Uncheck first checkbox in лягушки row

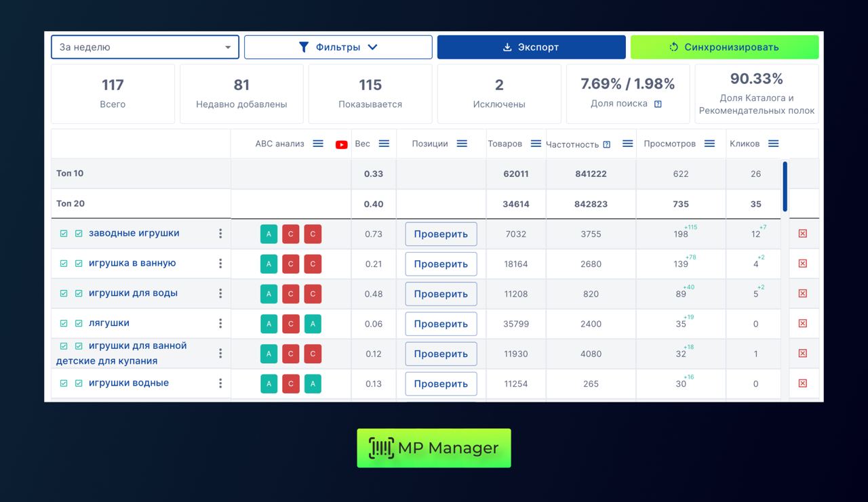[64, 324]
